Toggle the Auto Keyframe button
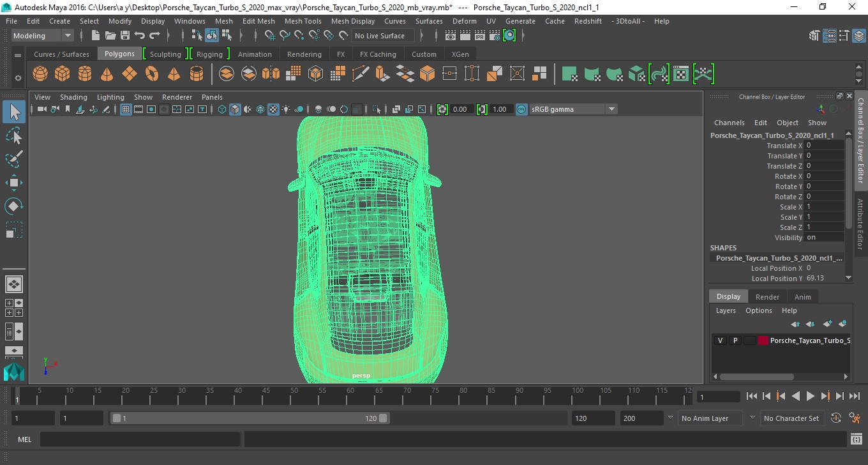 (837, 418)
